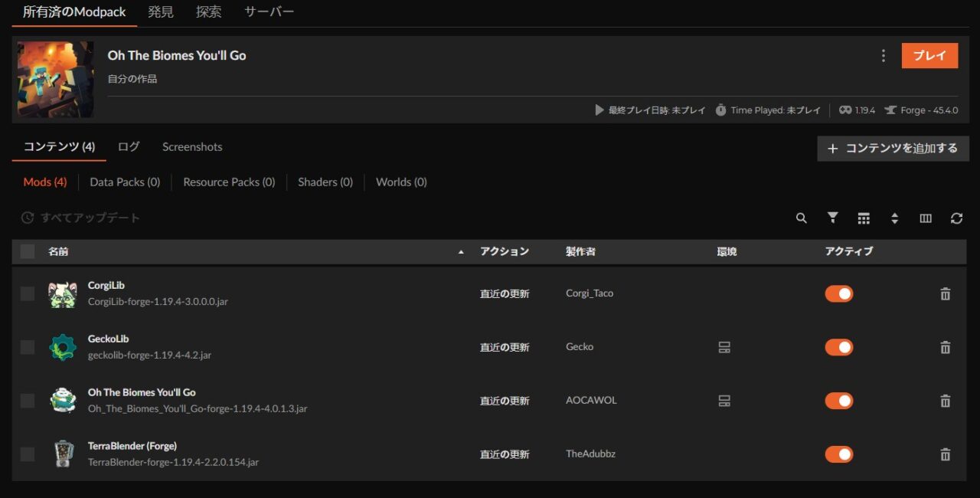The image size is (980, 498).
Task: Open the three-dot modpack options menu
Action: 883,56
